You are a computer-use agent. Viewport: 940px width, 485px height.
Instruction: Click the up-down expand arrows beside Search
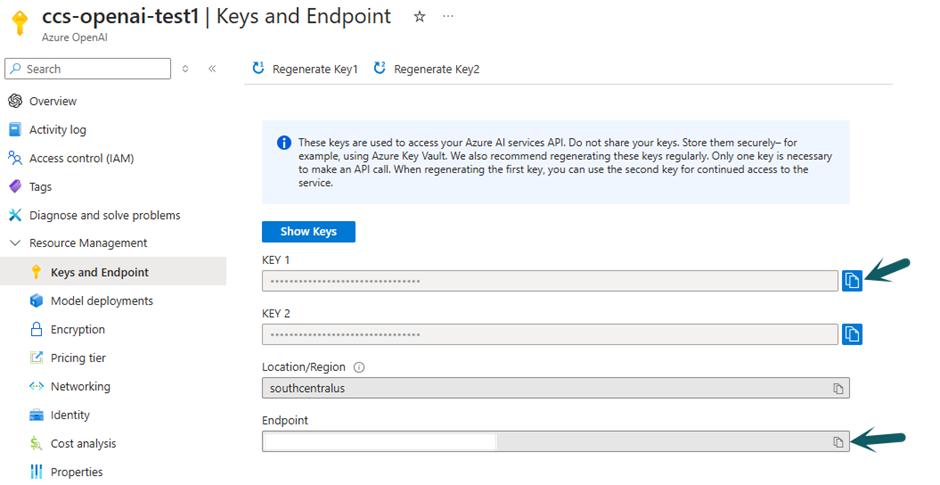point(185,69)
